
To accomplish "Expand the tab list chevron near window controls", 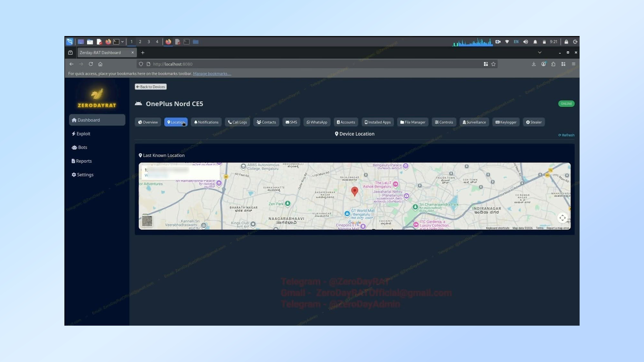I will pos(540,52).
